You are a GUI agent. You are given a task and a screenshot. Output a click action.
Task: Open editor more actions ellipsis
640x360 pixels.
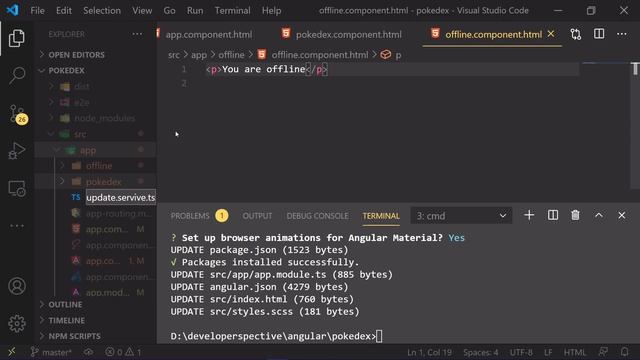click(x=622, y=34)
